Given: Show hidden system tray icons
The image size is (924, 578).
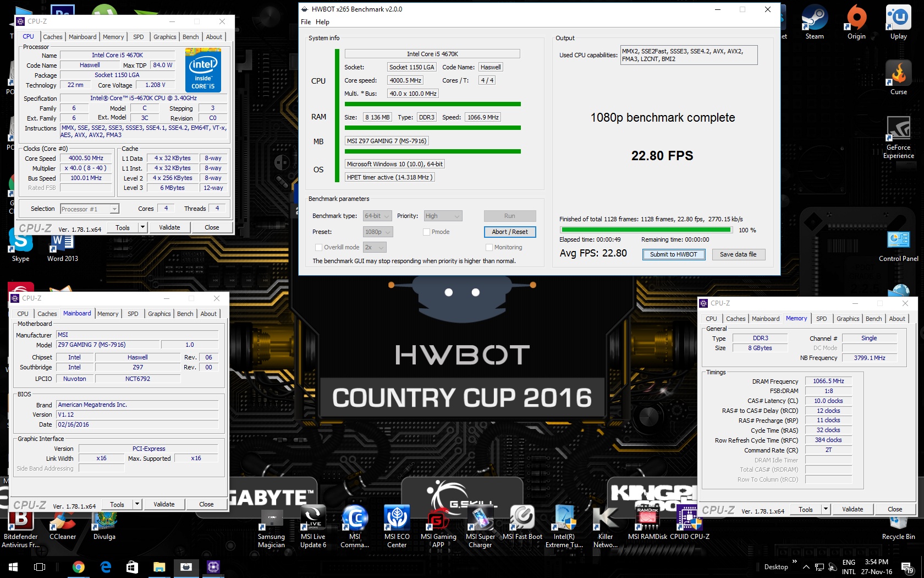Looking at the screenshot, I should pos(806,566).
